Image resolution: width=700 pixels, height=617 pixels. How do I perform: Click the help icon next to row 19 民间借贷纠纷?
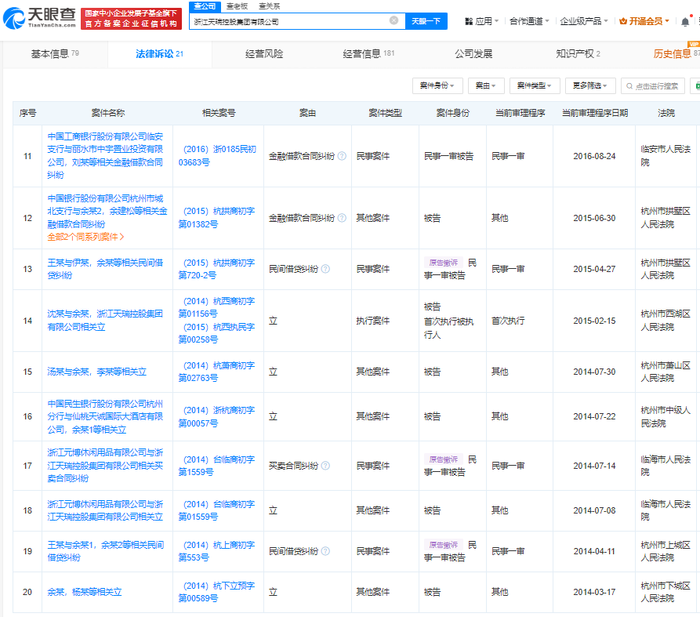tap(325, 551)
